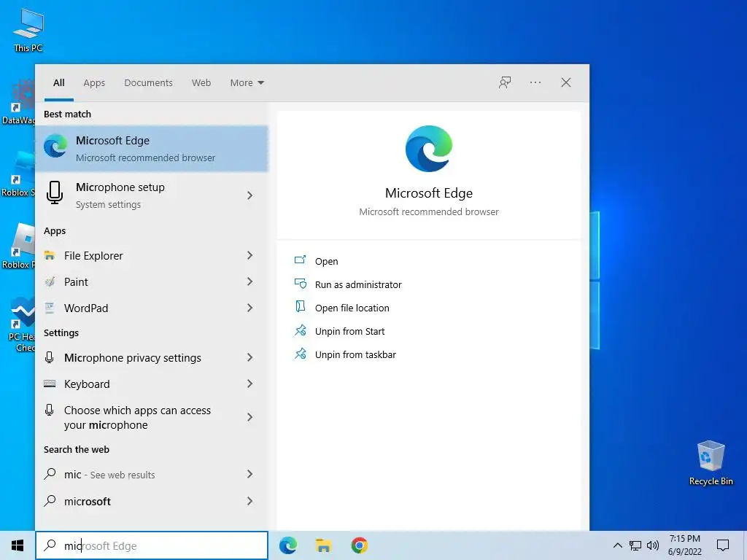Click the 'Best match' section header
The image size is (747, 560).
[x=67, y=114]
